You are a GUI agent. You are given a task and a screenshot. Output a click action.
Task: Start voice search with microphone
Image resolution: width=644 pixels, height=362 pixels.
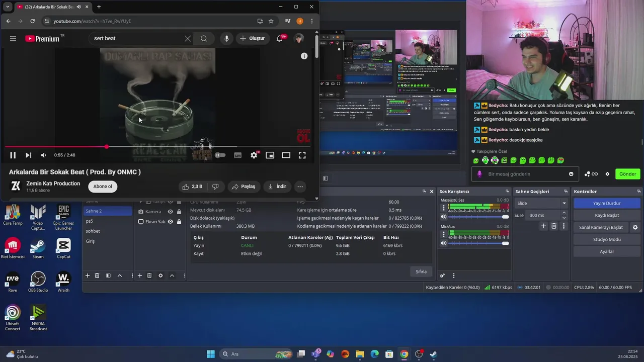tap(226, 38)
